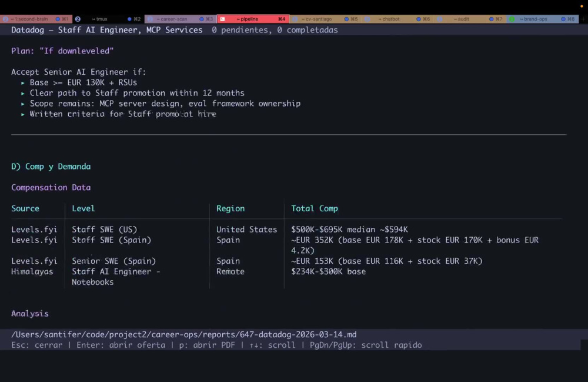Click the badge icon numbered 2 on tmux tab
This screenshot has width=588, height=382.
78,19
